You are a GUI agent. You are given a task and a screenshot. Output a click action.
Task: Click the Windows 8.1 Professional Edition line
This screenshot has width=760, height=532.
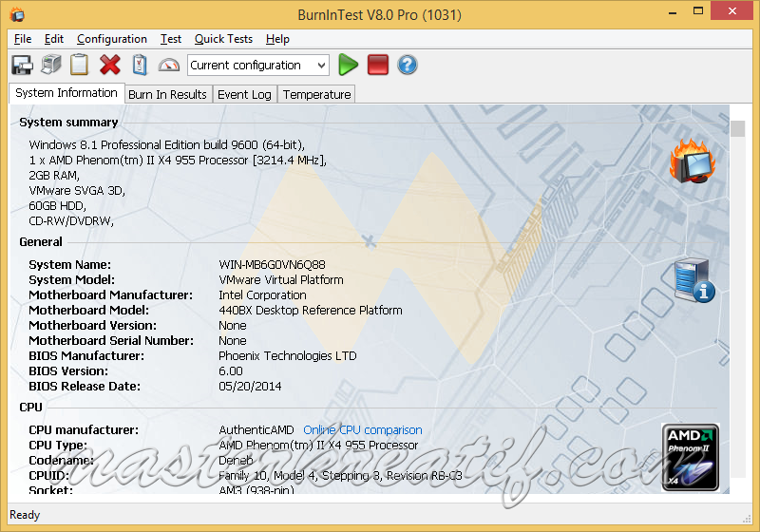tap(167, 144)
